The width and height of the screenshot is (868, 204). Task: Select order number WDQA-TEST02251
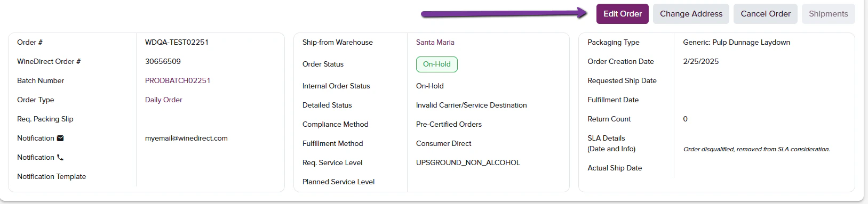177,42
